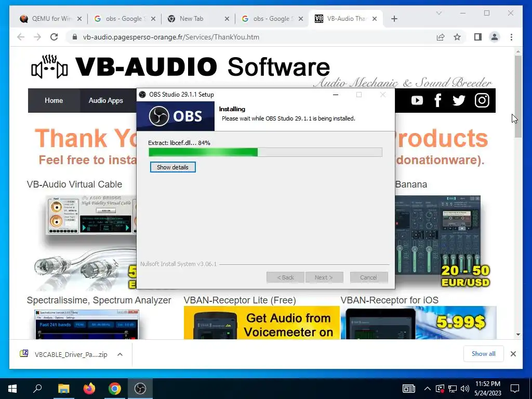Expand VBCABLE download options chevron
532x399 pixels.
pos(120,354)
